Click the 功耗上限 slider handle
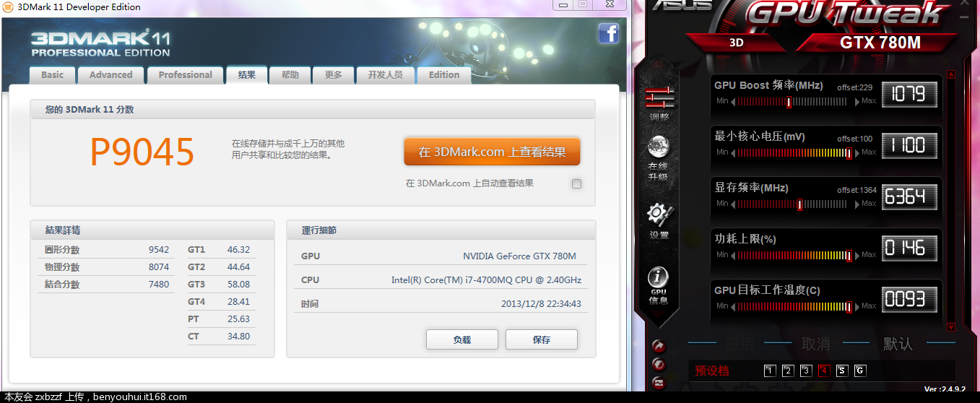980x403 pixels. 849,256
